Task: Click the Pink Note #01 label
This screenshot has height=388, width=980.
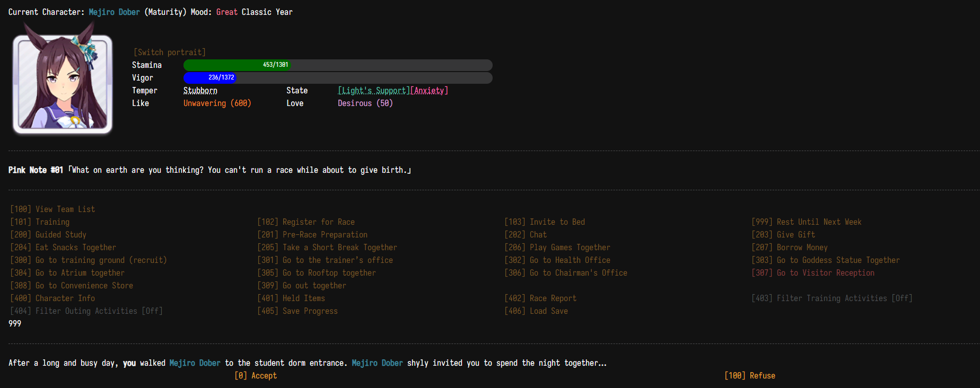Action: (36, 170)
